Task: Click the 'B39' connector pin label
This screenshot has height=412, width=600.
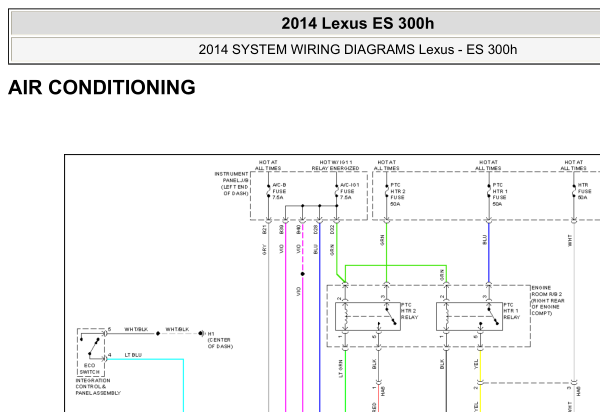Action: click(282, 230)
